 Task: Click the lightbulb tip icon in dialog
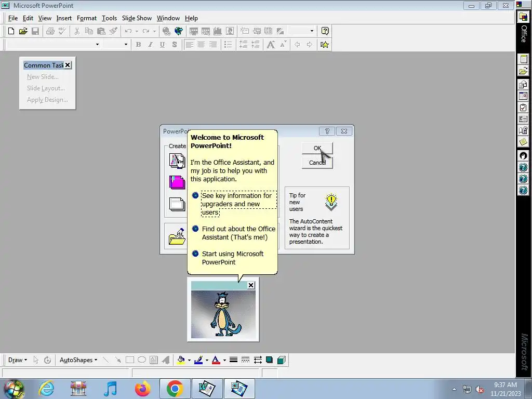click(x=331, y=202)
